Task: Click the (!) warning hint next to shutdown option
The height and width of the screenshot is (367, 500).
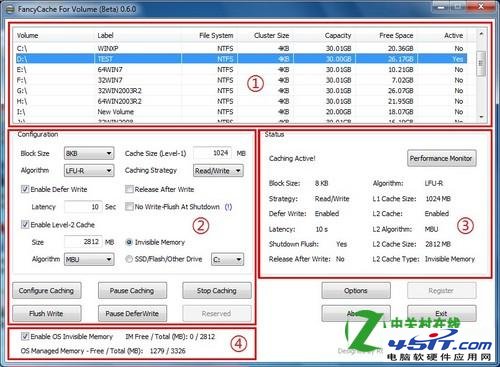Action: click(228, 207)
